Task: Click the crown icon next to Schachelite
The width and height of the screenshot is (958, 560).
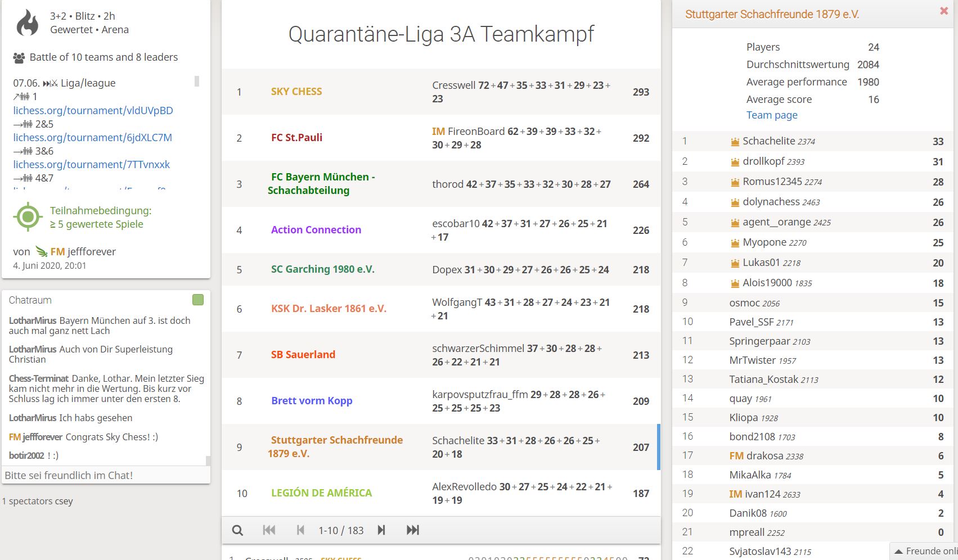Action: [x=735, y=142]
